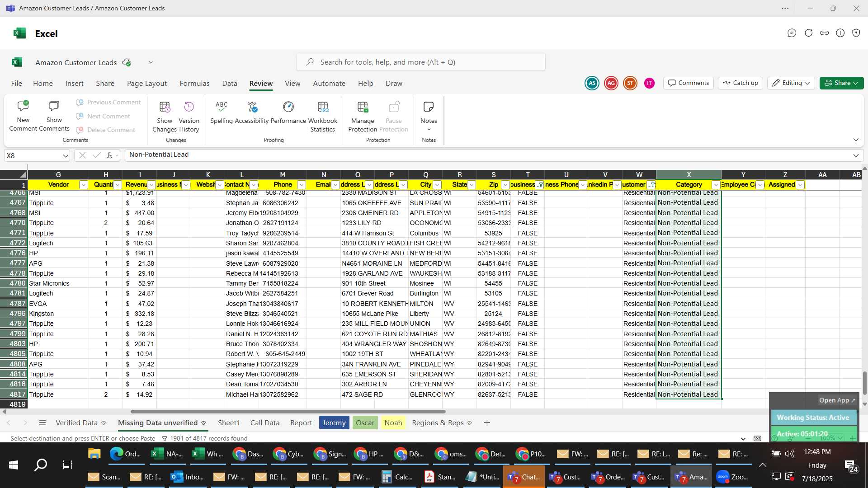Image resolution: width=868 pixels, height=488 pixels.
Task: Click the refresh icon in Teams header
Action: click(x=808, y=33)
